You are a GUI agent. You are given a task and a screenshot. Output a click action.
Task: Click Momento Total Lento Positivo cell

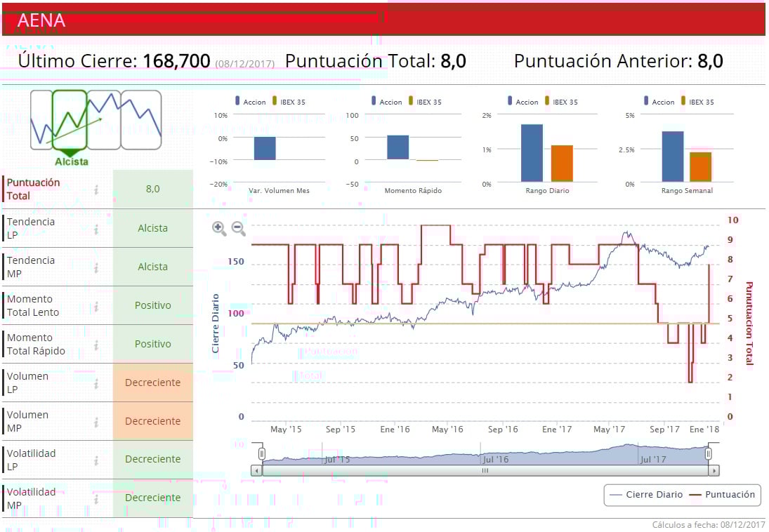tap(153, 305)
